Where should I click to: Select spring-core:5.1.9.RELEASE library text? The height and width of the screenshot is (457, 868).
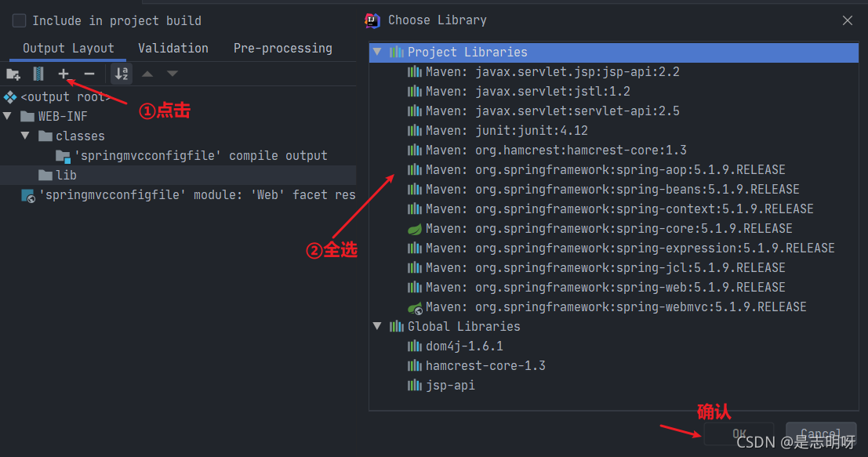point(609,229)
